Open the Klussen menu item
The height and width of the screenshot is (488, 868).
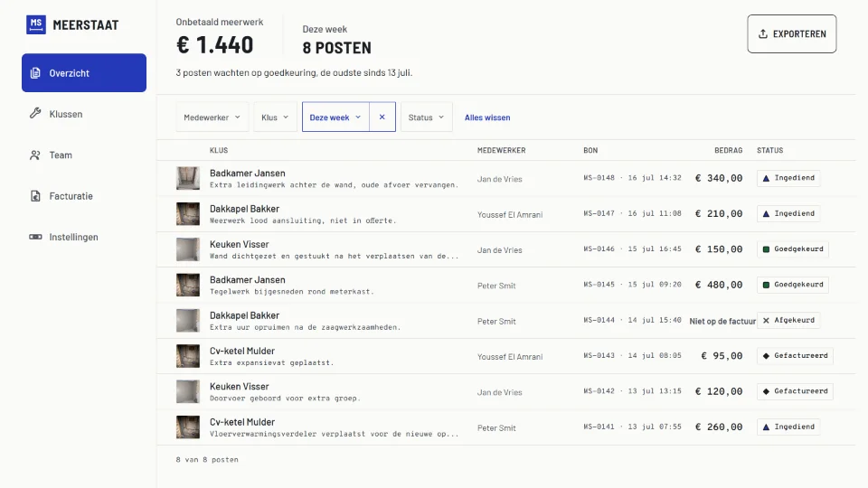pyautogui.click(x=84, y=114)
